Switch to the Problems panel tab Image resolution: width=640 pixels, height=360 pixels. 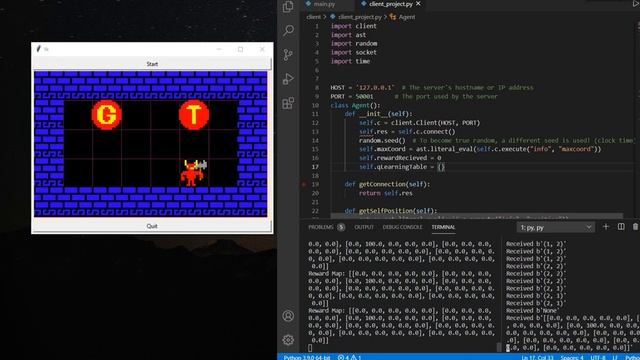pyautogui.click(x=321, y=227)
